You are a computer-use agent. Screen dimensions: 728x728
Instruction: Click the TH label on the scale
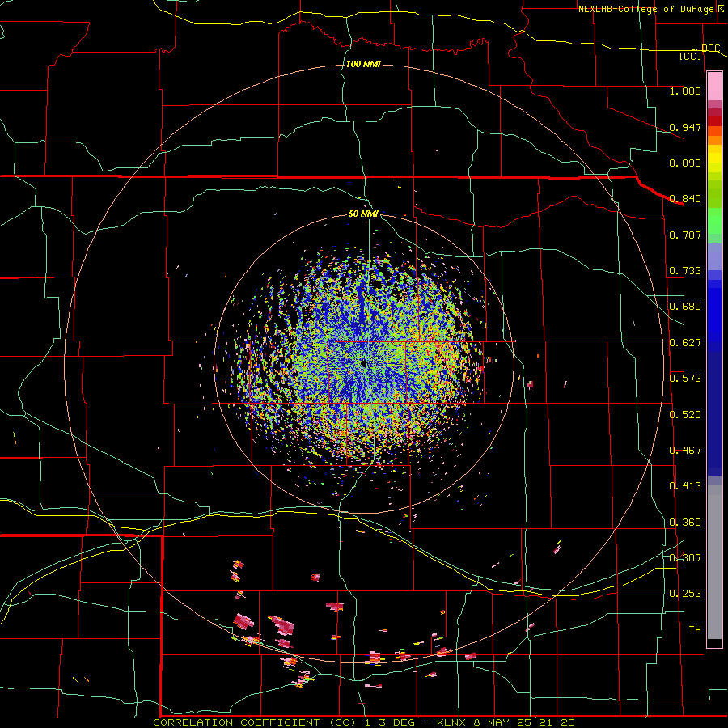point(695,629)
